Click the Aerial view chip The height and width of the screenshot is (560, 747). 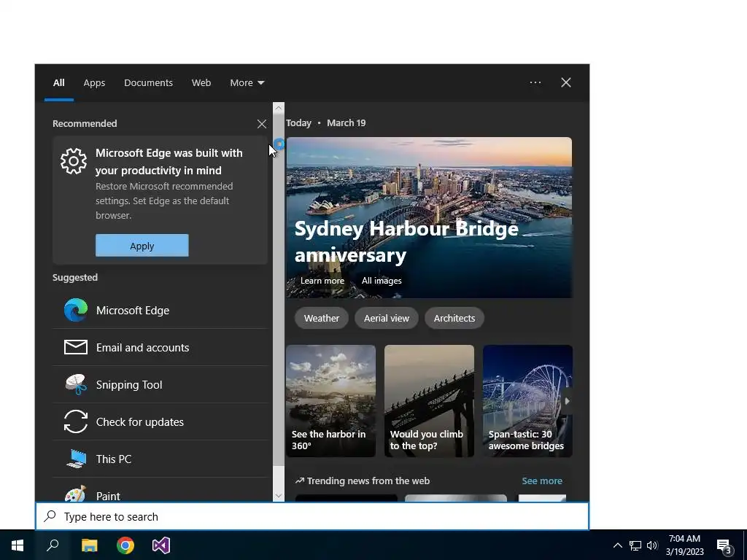387,318
